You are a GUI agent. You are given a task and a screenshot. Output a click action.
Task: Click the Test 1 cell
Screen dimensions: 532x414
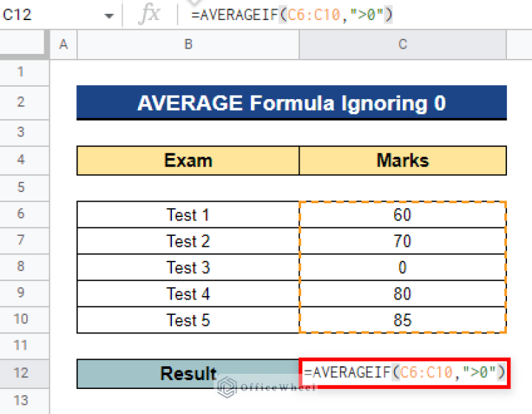coord(188,215)
